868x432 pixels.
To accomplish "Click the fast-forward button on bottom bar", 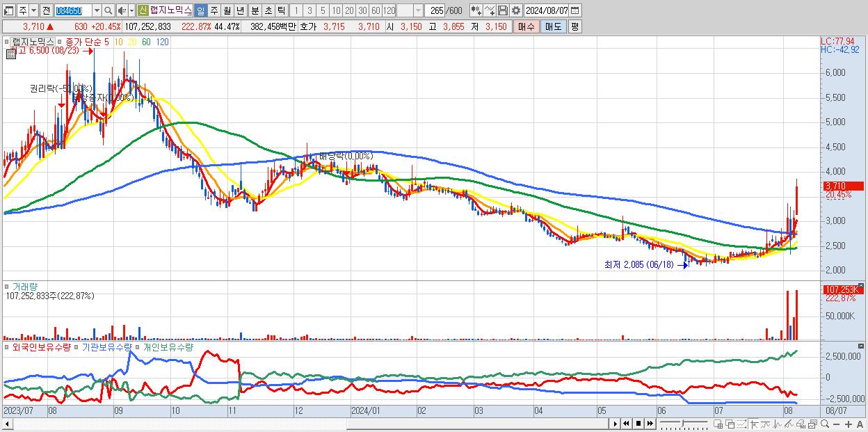I will tap(650, 424).
